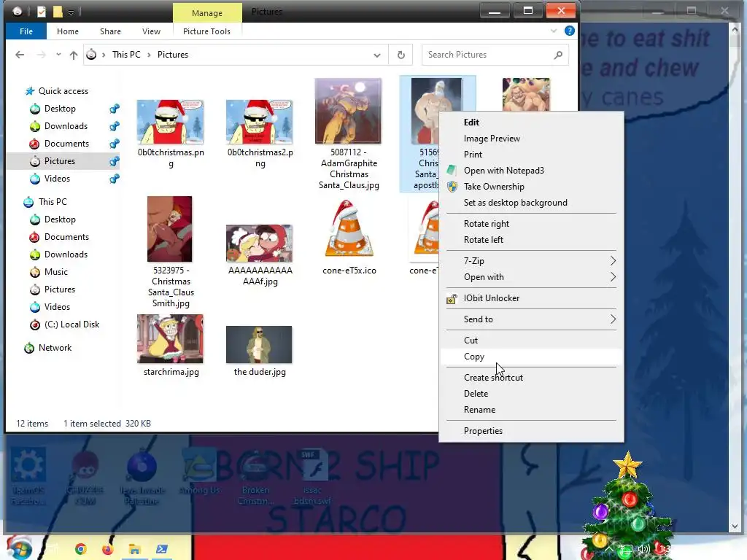Viewport: 747px width, 560px height.
Task: Open address bar history dropdown
Action: (x=377, y=55)
